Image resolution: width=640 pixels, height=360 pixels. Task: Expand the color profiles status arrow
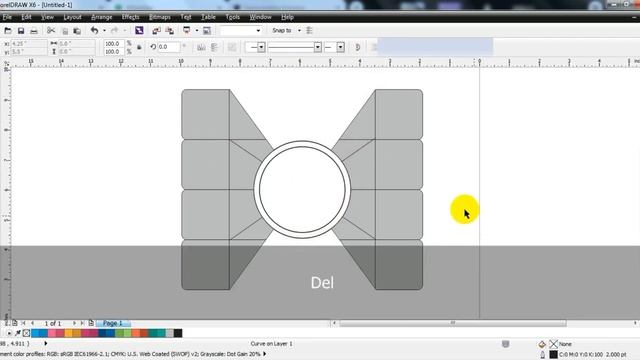[x=265, y=354]
